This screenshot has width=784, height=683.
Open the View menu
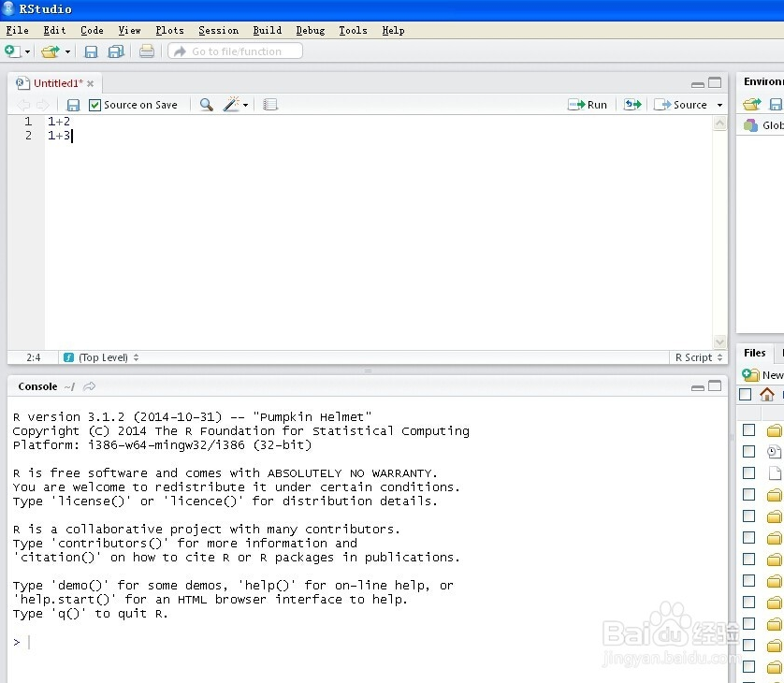pyautogui.click(x=129, y=31)
